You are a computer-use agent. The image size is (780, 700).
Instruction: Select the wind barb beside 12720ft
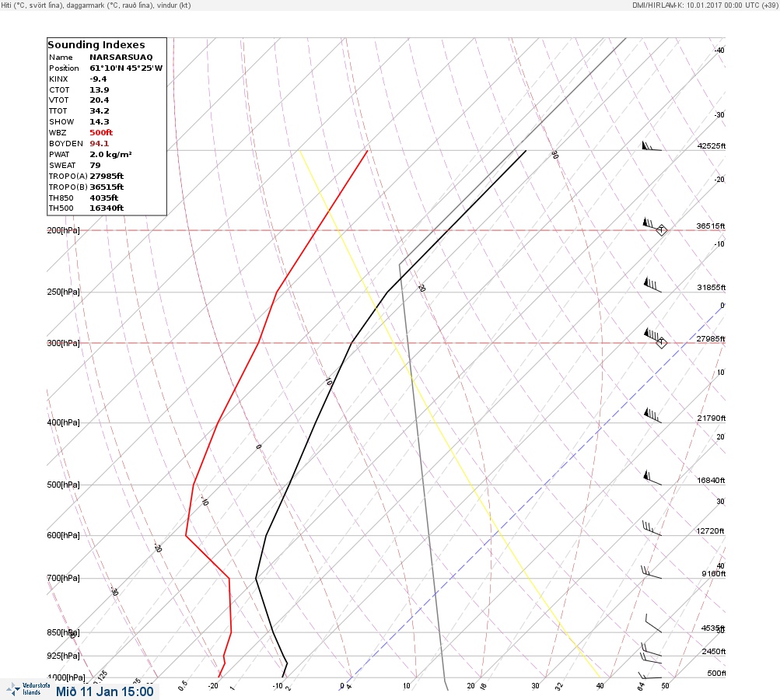tap(652, 528)
